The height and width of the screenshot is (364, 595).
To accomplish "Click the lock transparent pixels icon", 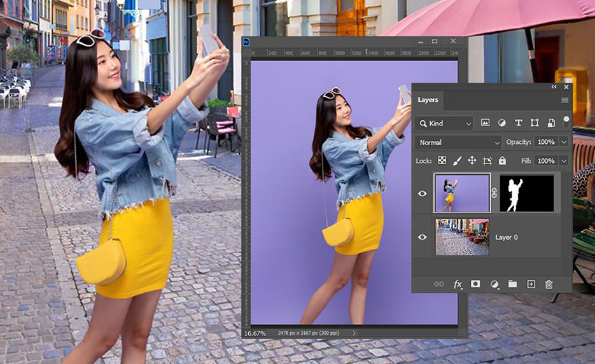I will click(442, 161).
